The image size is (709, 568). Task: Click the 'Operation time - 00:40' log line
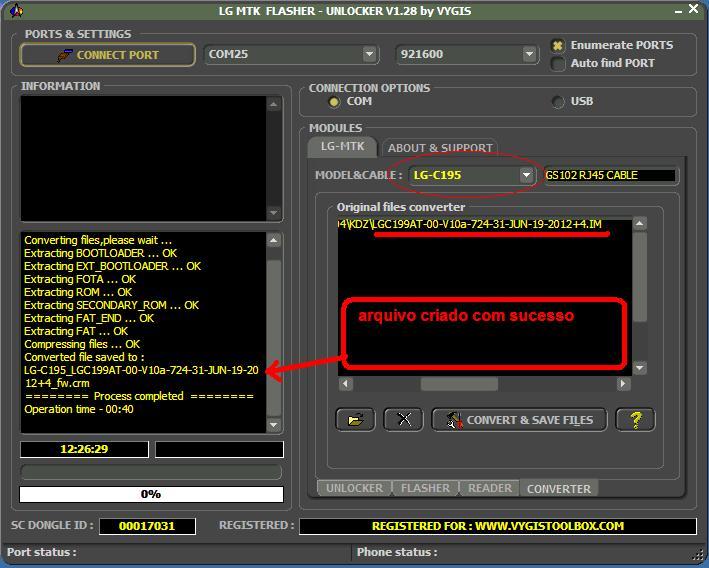click(x=79, y=409)
